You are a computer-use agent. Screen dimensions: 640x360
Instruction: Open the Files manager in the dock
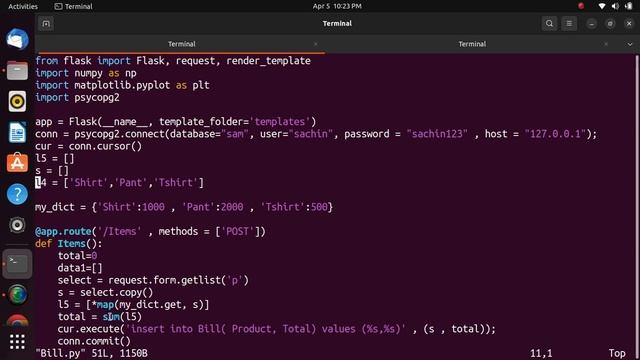click(x=17, y=71)
